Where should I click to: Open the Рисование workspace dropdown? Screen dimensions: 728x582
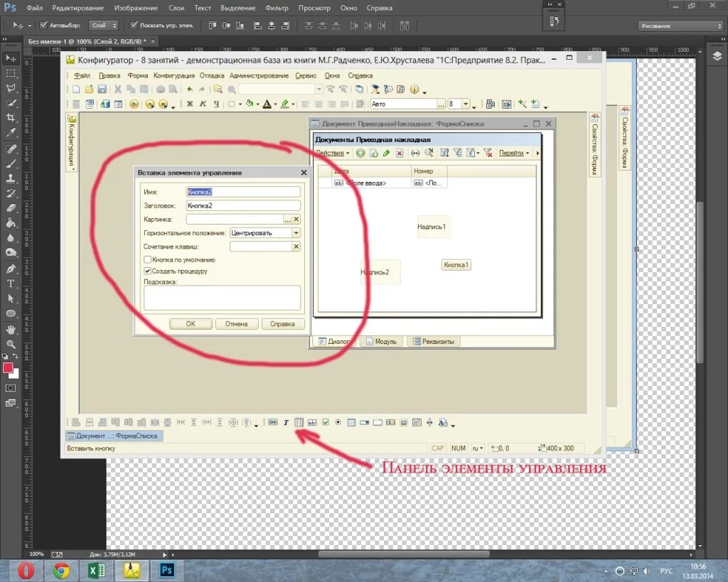[680, 26]
